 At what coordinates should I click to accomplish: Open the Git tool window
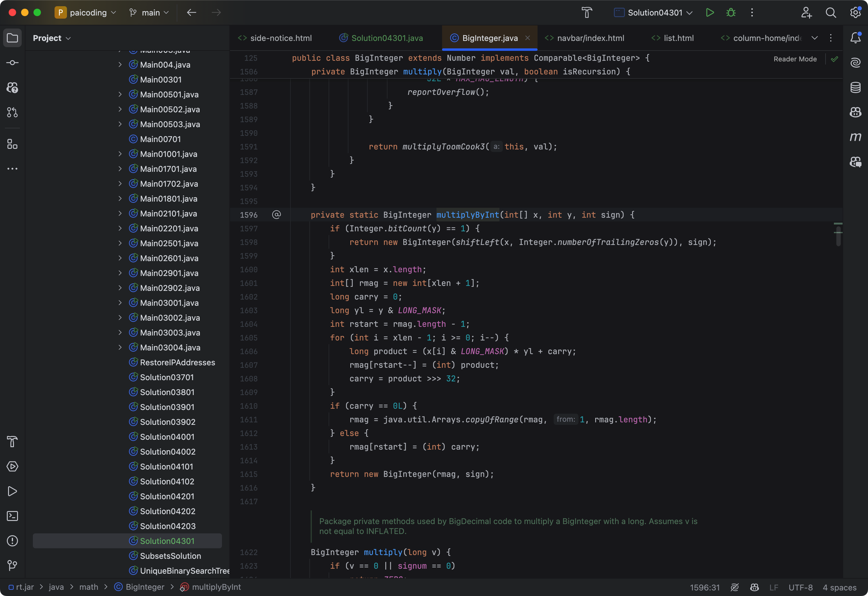click(12, 565)
